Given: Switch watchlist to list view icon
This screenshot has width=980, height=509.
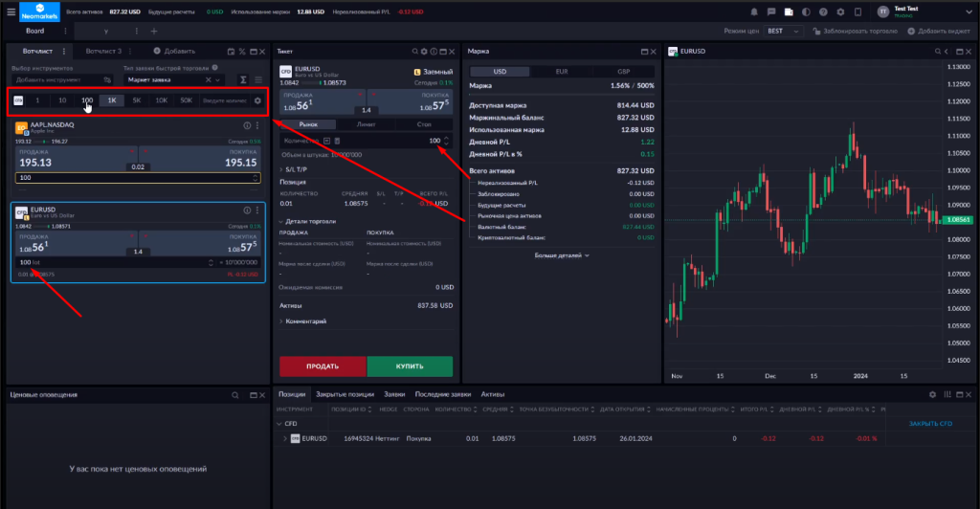Looking at the screenshot, I should [x=258, y=80].
